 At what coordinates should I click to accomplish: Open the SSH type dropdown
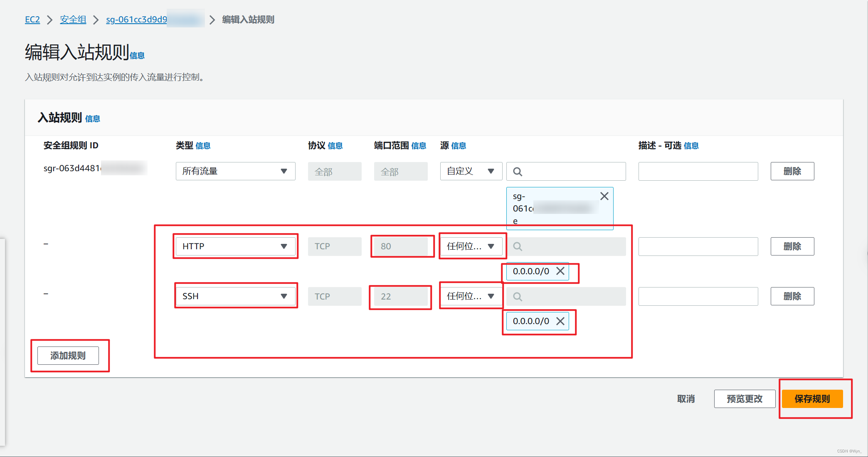click(x=235, y=296)
